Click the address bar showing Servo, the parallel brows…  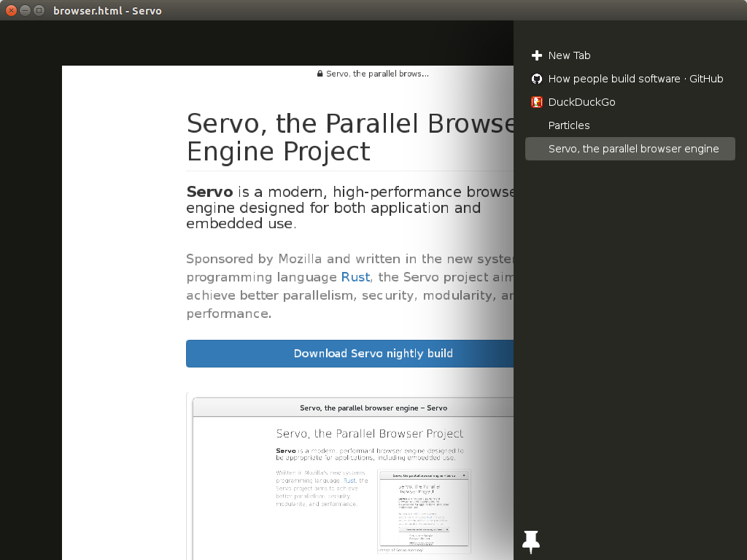373,74
